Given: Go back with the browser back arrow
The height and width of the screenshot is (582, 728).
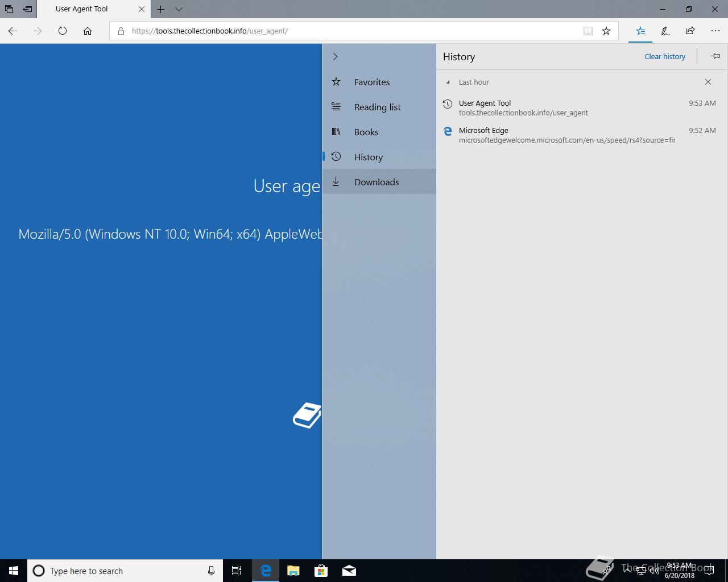Looking at the screenshot, I should [13, 31].
